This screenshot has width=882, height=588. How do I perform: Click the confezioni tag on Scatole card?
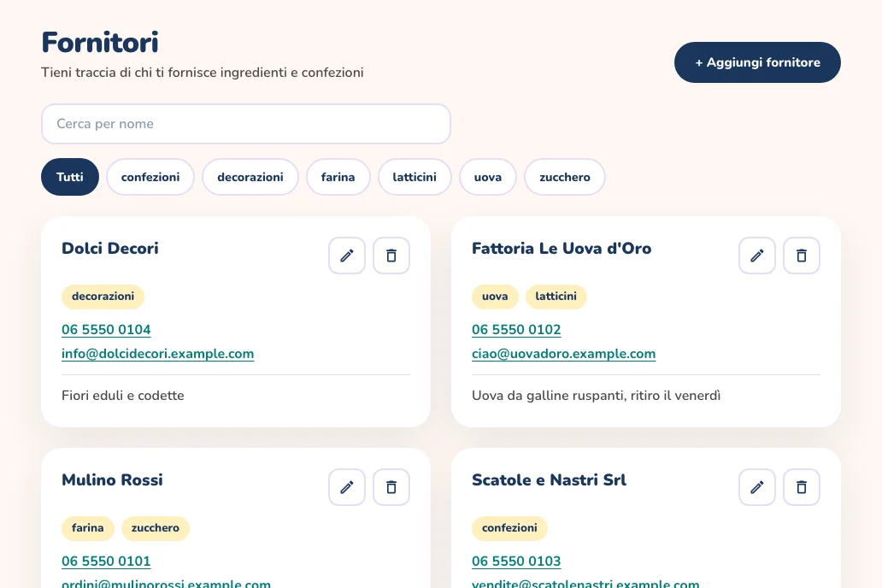pyautogui.click(x=509, y=528)
